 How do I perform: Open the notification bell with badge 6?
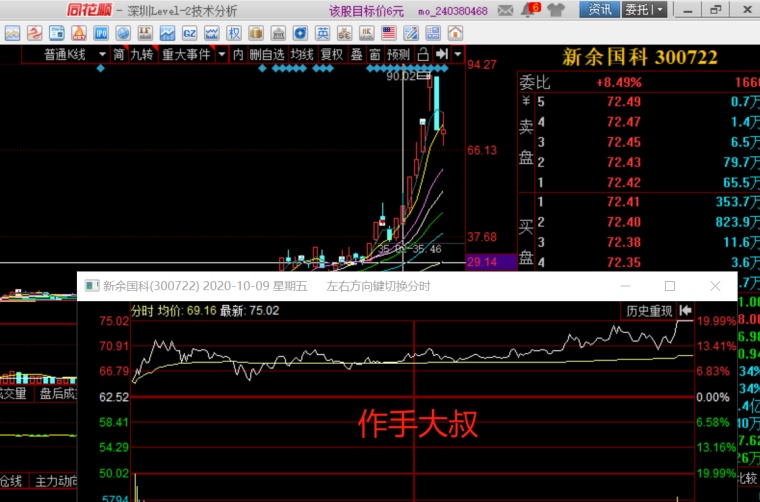coord(530,9)
